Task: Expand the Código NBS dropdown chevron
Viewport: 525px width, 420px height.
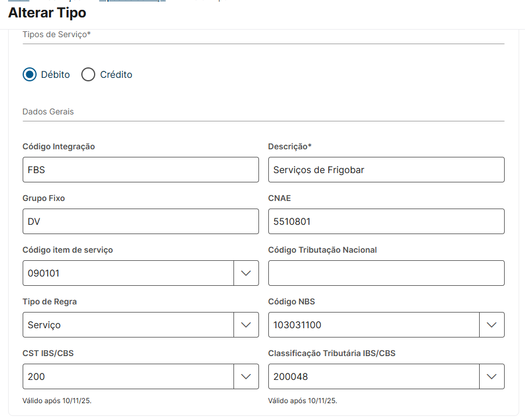Action: point(492,325)
